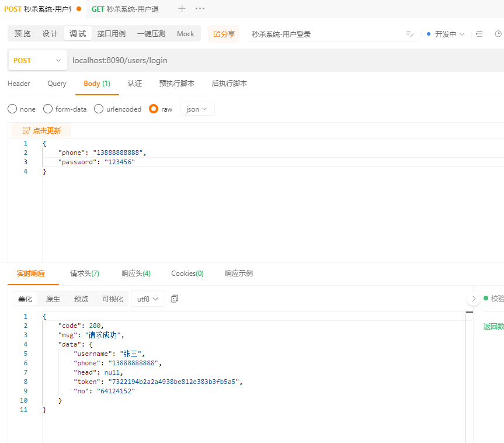Screen dimensions: 504x443
Task: Open the json raw format dropdown
Action: pos(197,109)
